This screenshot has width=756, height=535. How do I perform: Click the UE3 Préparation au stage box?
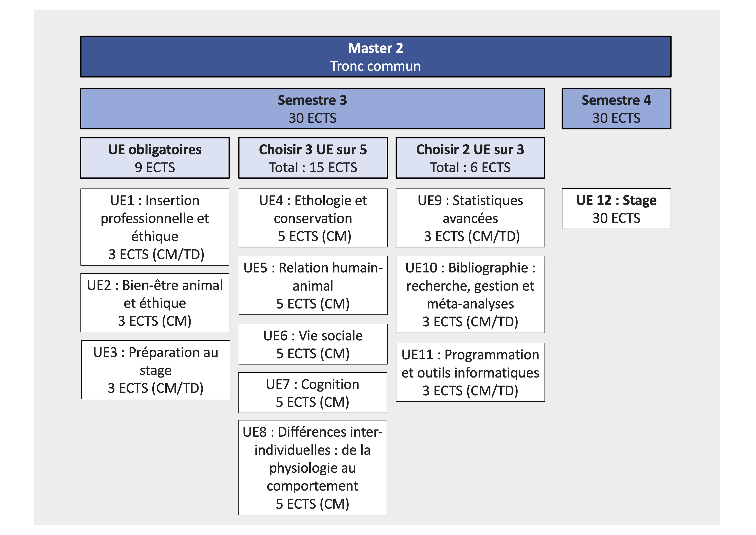(x=155, y=370)
